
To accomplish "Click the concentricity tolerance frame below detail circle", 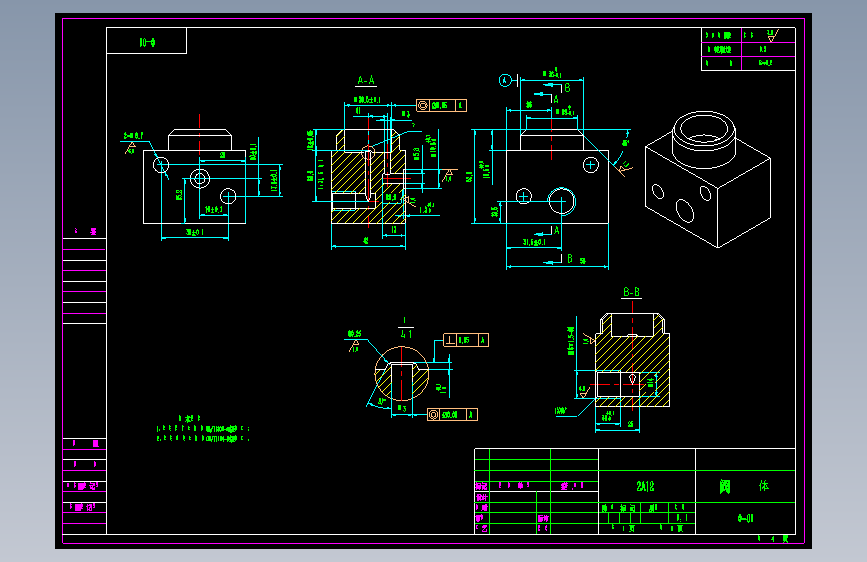I will [452, 414].
